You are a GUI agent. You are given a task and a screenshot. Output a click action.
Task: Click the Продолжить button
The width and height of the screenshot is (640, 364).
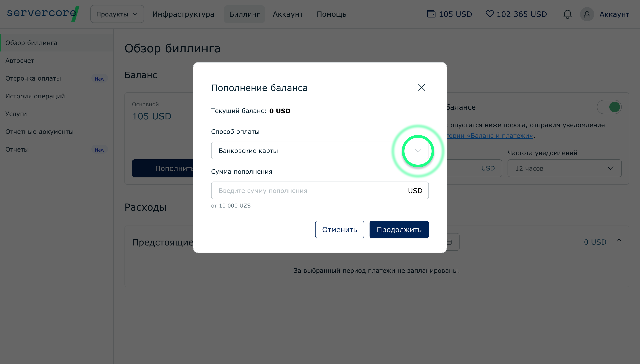(x=399, y=229)
